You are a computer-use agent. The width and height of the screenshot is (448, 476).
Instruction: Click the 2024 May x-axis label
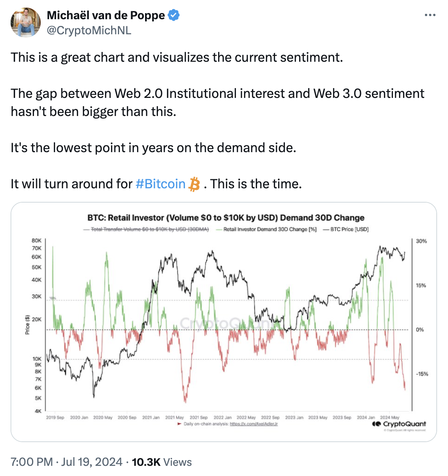tap(389, 418)
